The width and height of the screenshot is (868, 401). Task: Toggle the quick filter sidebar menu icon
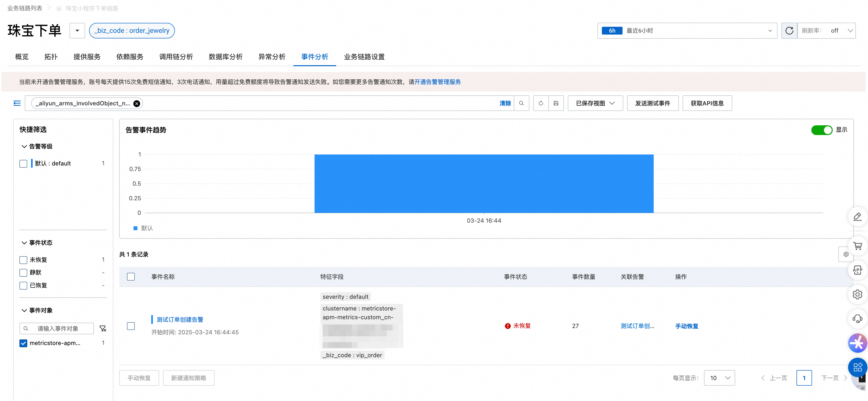17,103
